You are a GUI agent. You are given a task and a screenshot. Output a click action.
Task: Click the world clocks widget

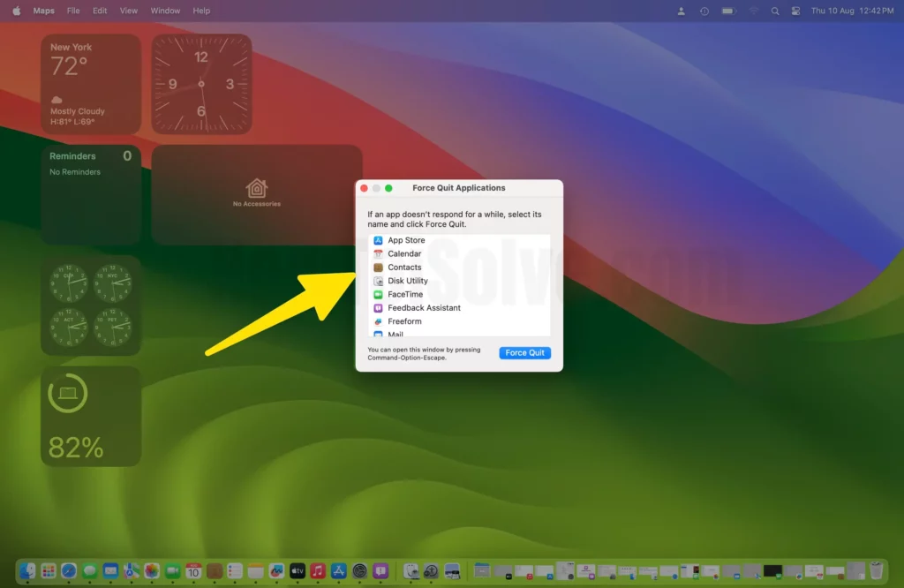[91, 305]
